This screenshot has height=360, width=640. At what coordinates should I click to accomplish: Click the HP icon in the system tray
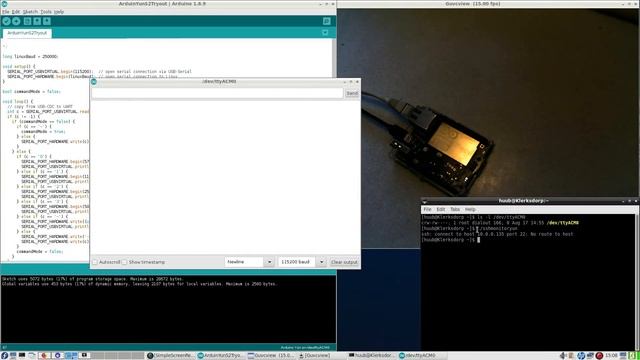[x=581, y=356]
